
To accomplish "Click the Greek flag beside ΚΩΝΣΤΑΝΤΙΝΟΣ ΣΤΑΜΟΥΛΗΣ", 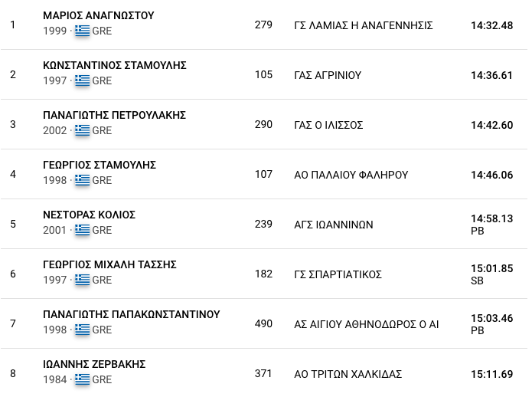I will click(82, 80).
